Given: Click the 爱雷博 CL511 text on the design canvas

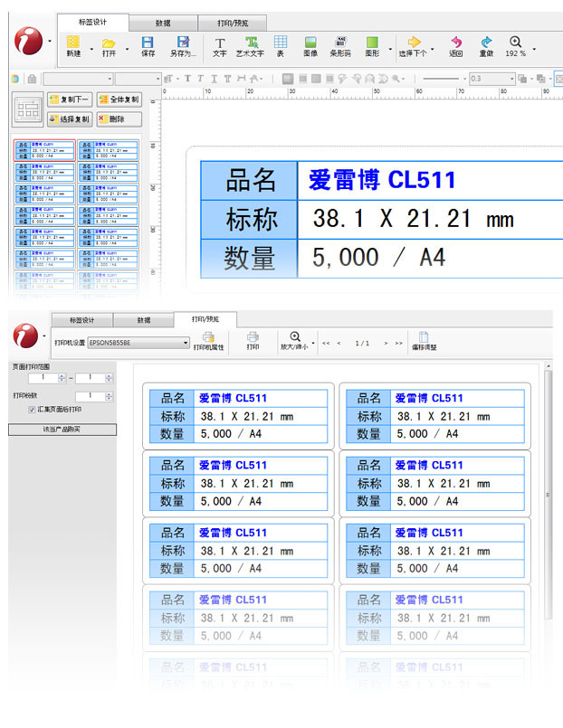Looking at the screenshot, I should (382, 180).
